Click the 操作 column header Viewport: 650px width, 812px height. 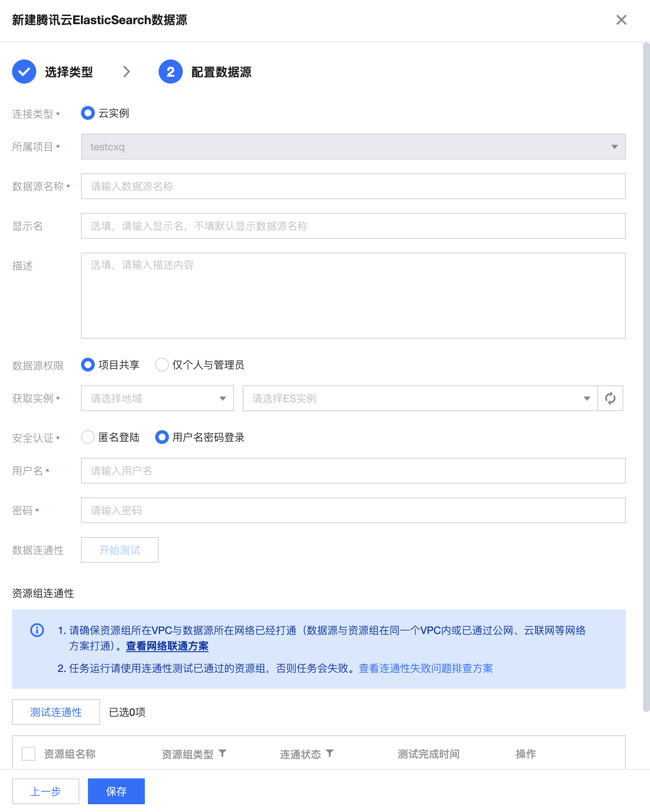click(x=526, y=754)
